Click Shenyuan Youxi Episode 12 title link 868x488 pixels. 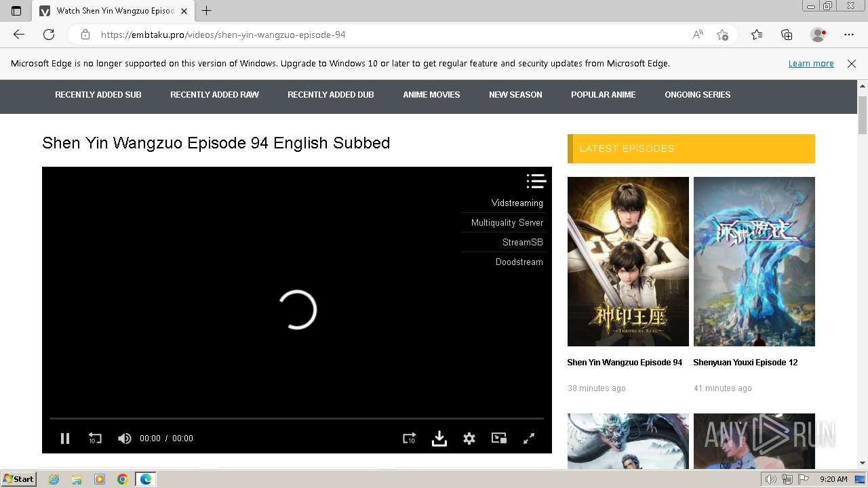coord(745,363)
